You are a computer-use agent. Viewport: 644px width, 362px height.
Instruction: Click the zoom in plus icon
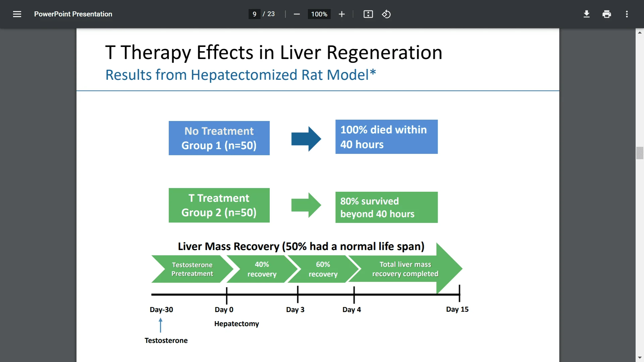pos(341,14)
